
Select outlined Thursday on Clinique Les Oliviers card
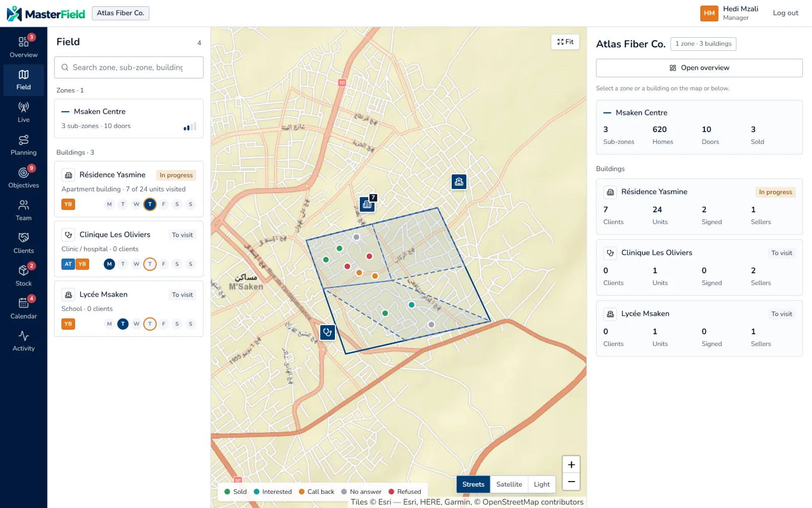[150, 264]
